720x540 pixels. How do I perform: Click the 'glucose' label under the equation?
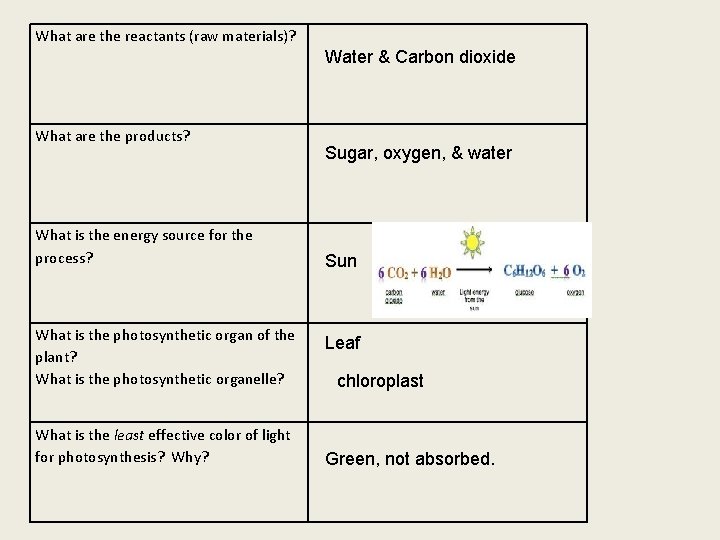[x=523, y=293]
